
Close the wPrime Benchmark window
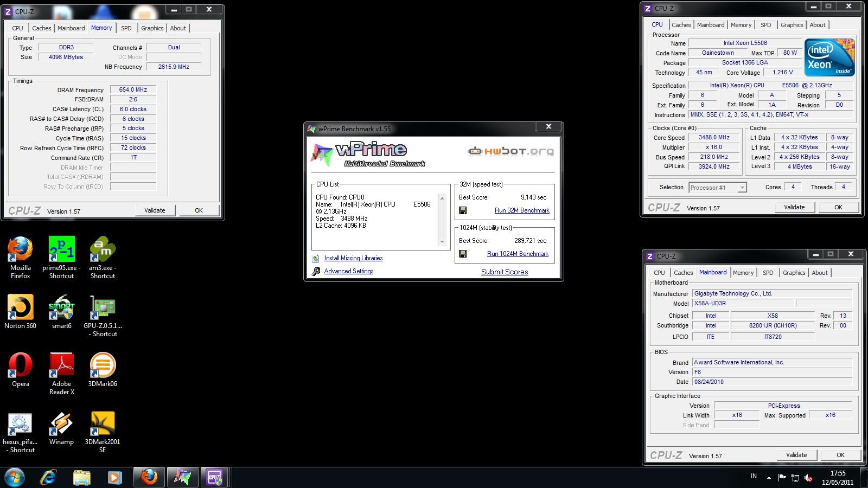point(548,127)
